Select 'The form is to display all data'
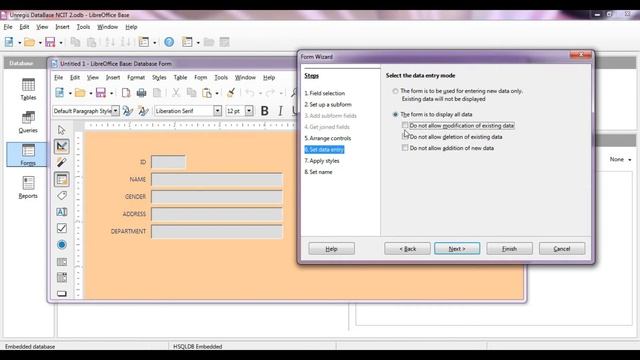The image size is (640, 360). (395, 114)
